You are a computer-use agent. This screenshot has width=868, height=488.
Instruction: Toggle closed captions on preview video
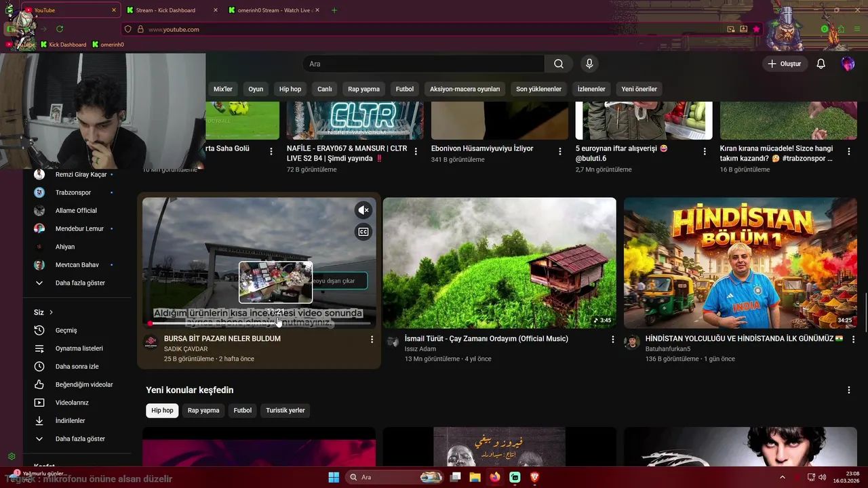point(363,232)
